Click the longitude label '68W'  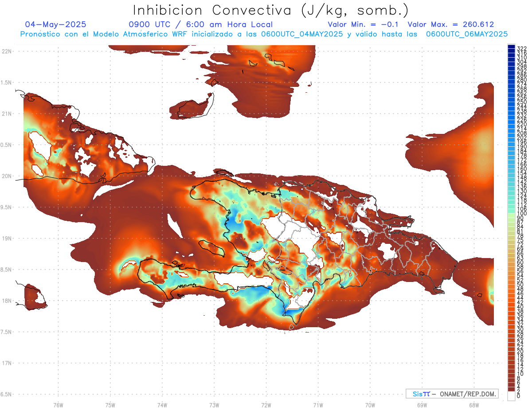[x=474, y=405]
